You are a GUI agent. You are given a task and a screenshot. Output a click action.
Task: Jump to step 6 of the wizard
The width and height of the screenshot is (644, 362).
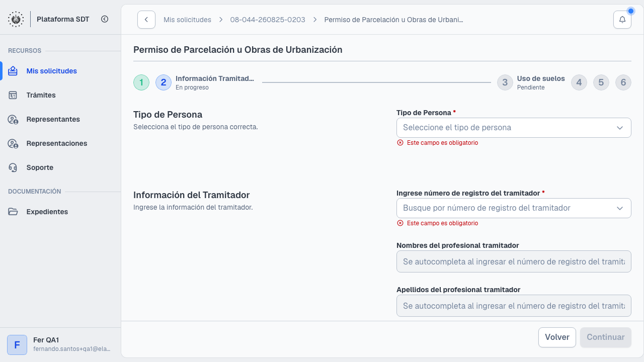[623, 82]
